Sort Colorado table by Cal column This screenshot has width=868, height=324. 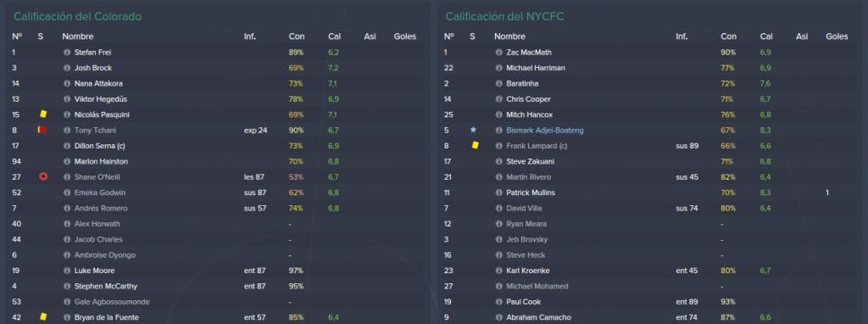tap(334, 36)
